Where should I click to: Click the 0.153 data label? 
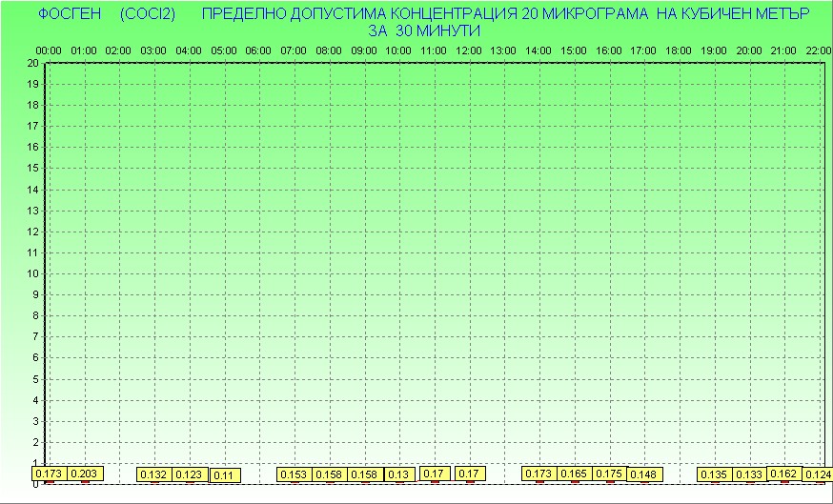(x=294, y=474)
